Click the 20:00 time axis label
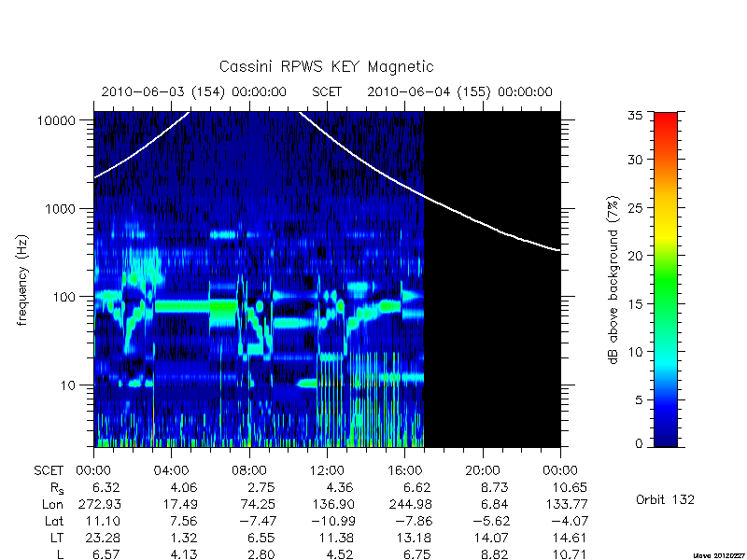The image size is (747, 560). (x=482, y=471)
